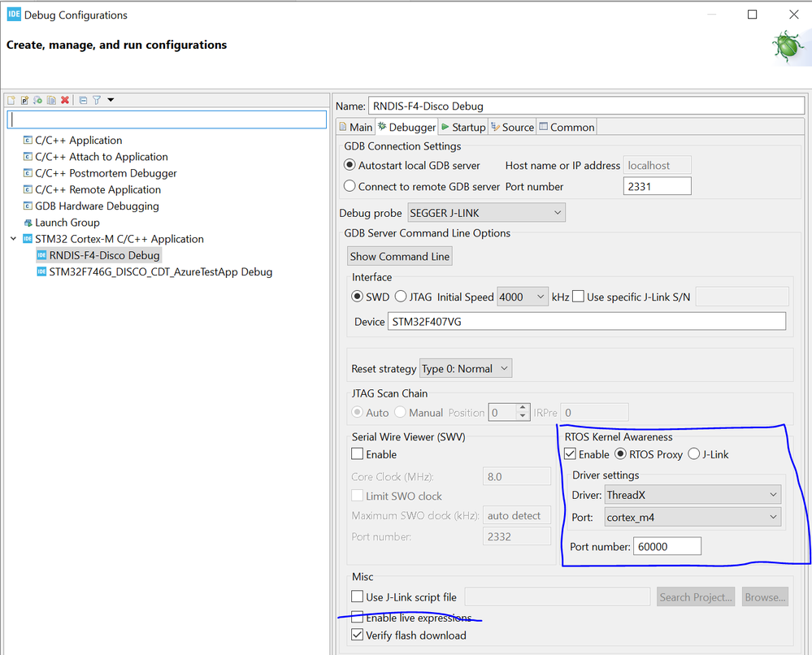The width and height of the screenshot is (812, 655).
Task: Click the J-Link serial number field
Action: pyautogui.click(x=742, y=297)
